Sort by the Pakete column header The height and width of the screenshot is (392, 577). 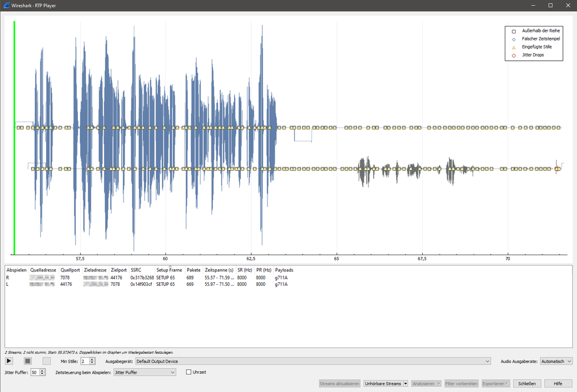point(193,270)
